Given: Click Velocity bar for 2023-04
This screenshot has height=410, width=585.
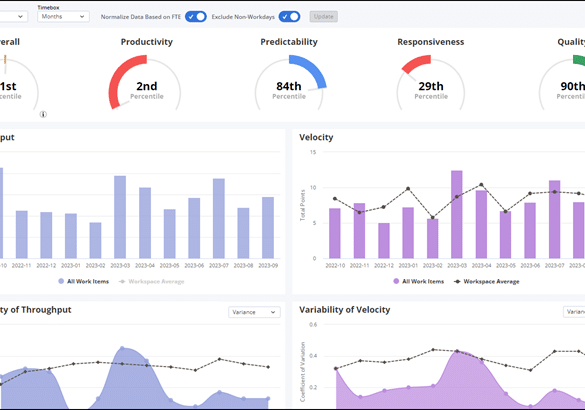Looking at the screenshot, I should (481, 225).
